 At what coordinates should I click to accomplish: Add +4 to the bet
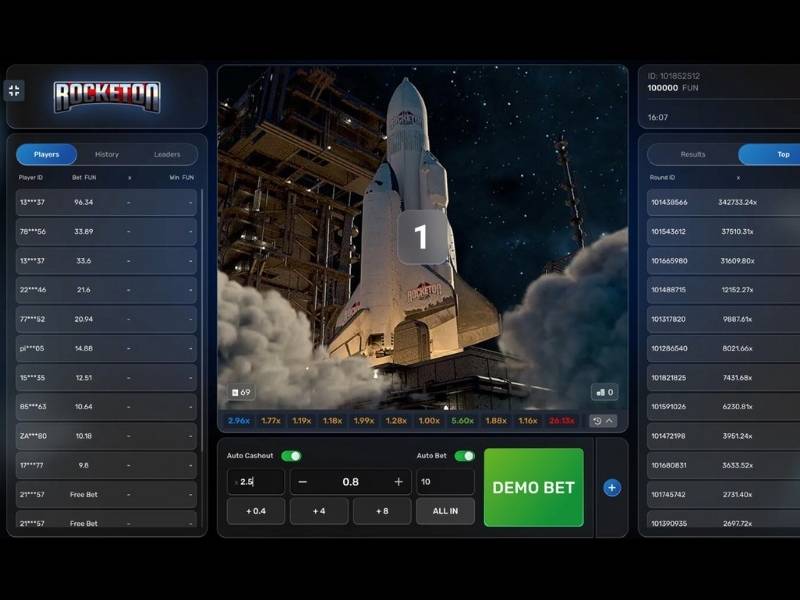(x=319, y=511)
